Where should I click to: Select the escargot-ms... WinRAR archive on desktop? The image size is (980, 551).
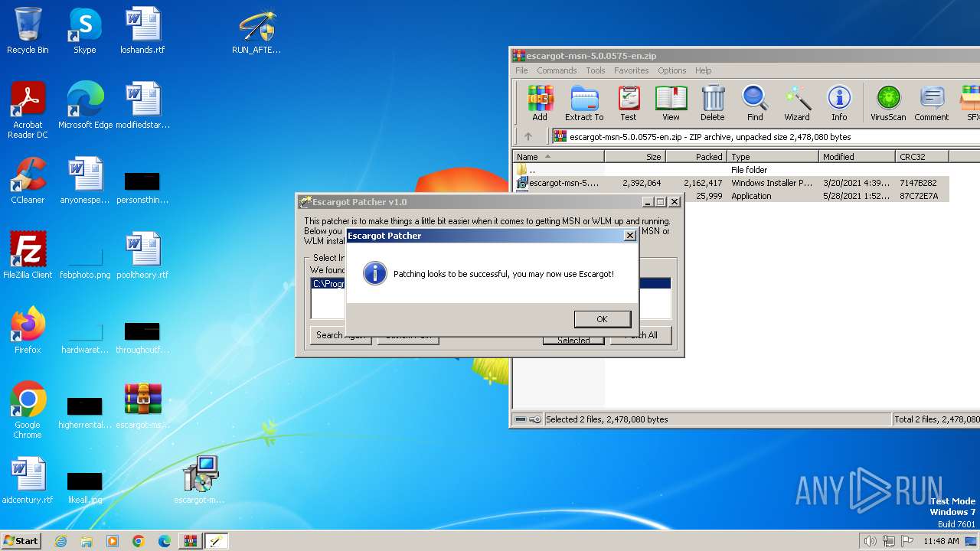[x=142, y=406]
